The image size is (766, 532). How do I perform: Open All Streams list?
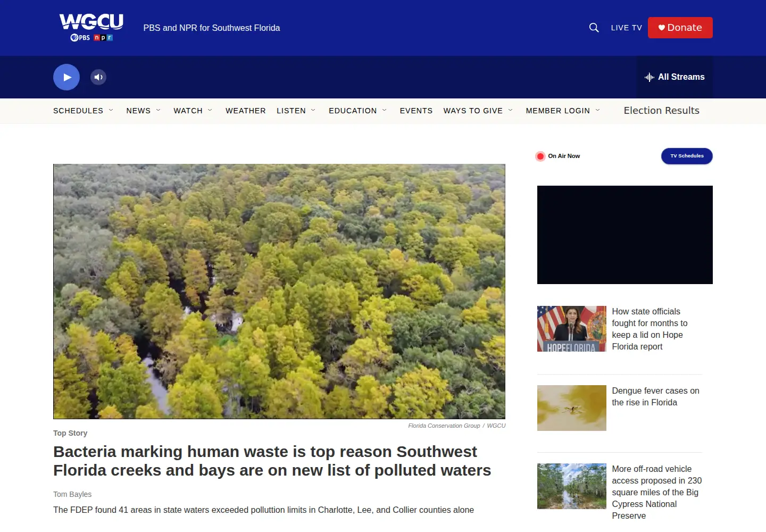coord(675,77)
